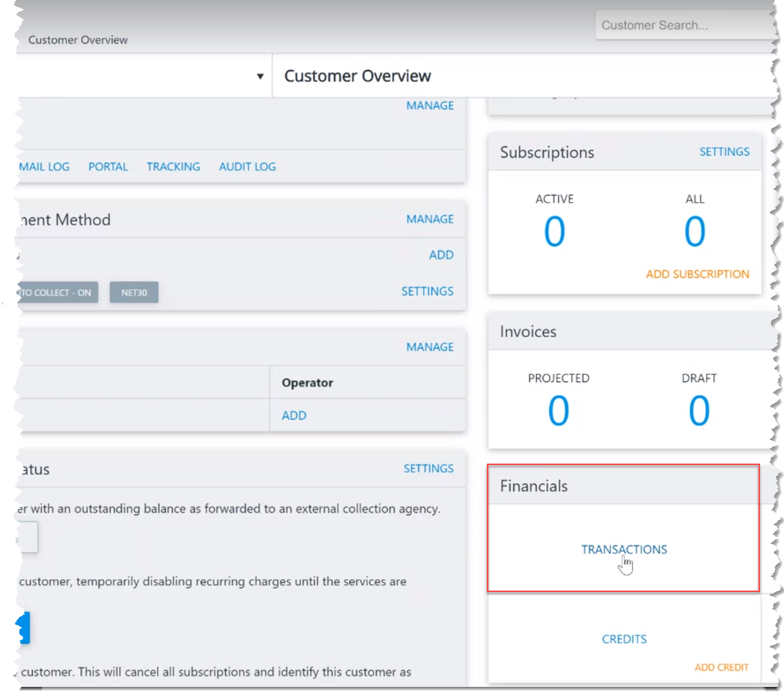View the AUDIT LOG
Image resolution: width=784 pixels, height=694 pixels.
click(247, 167)
